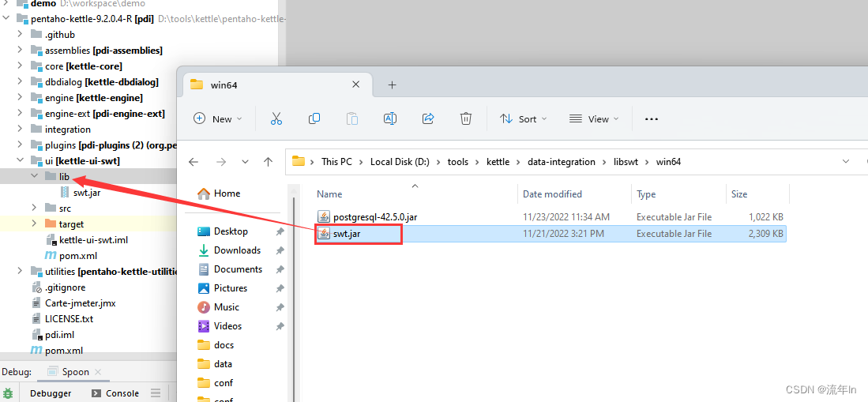
Task: Click data-integration in address breadcrumb
Action: click(562, 162)
